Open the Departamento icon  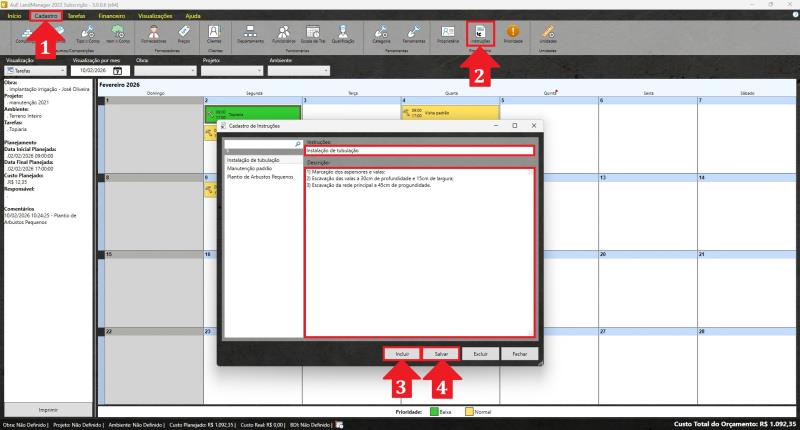250,35
